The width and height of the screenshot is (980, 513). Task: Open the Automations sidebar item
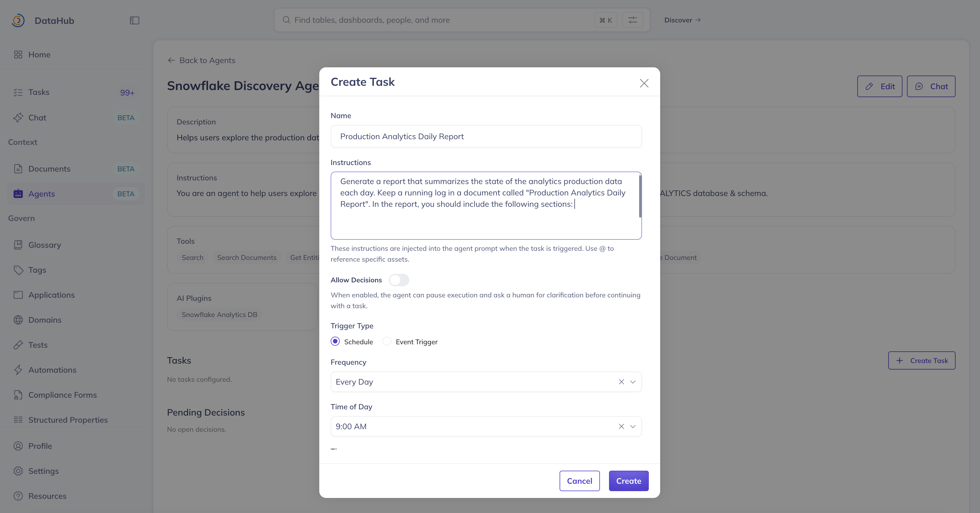pos(52,370)
